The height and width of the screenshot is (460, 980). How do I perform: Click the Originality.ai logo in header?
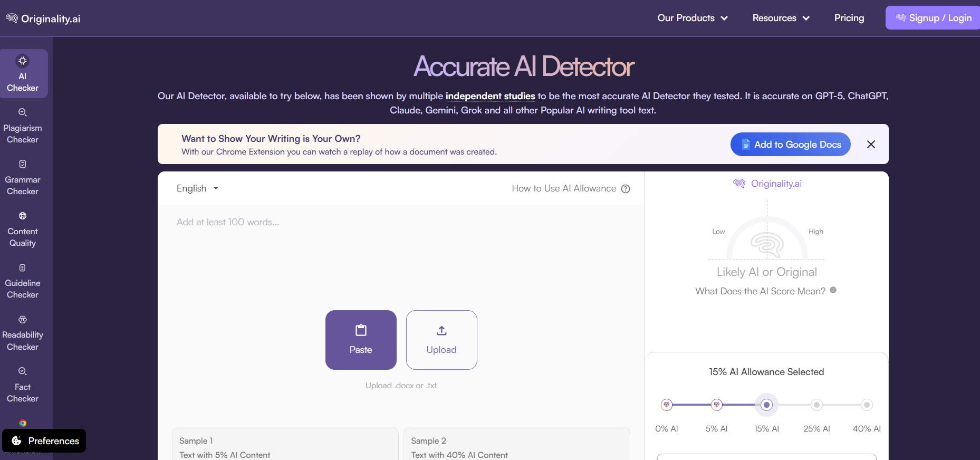pyautogui.click(x=43, y=18)
